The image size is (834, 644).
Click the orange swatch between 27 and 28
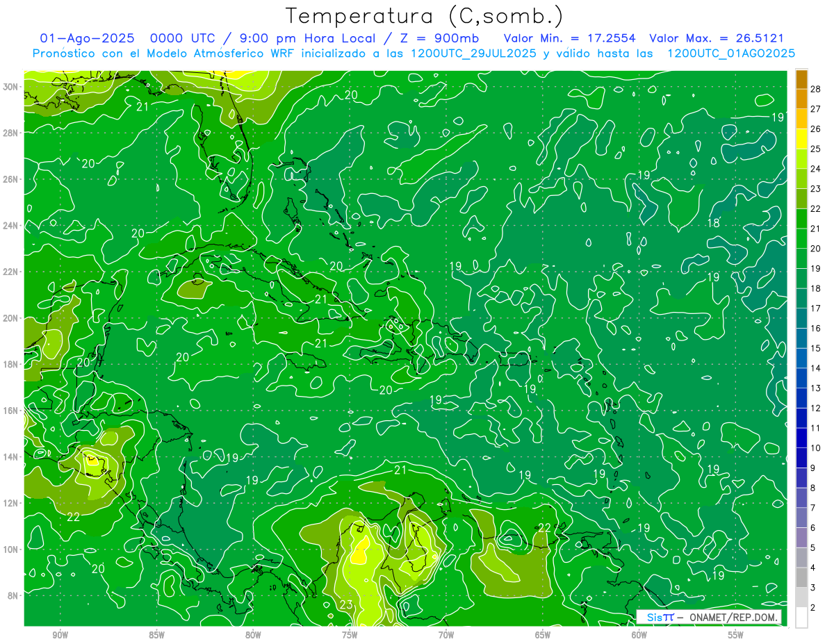pos(801,99)
